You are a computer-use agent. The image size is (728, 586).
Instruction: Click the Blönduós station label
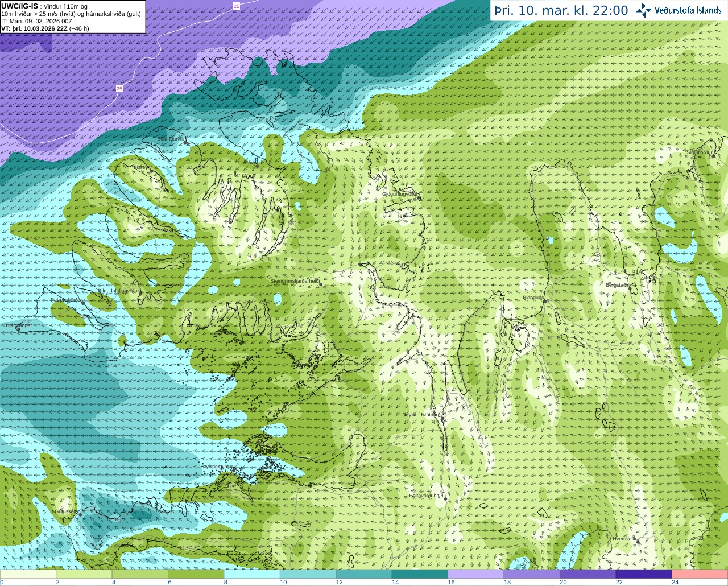[x=533, y=298]
